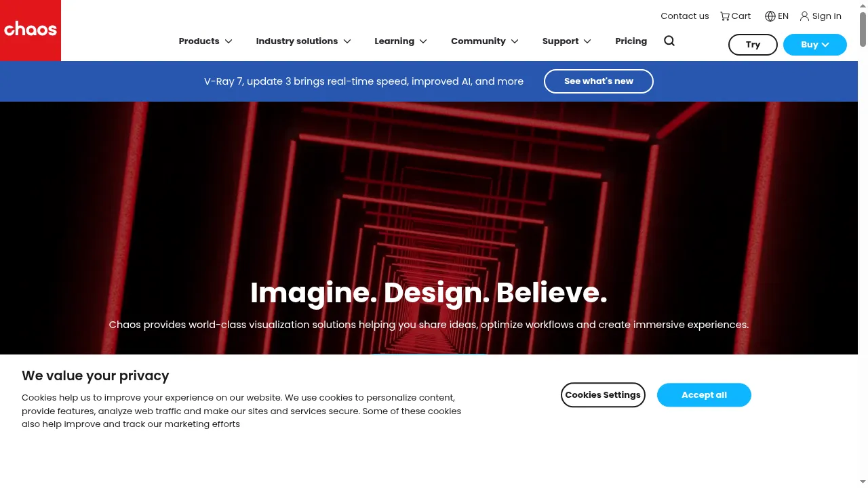Go to the Pricing page
This screenshot has width=868, height=488.
pyautogui.click(x=631, y=41)
